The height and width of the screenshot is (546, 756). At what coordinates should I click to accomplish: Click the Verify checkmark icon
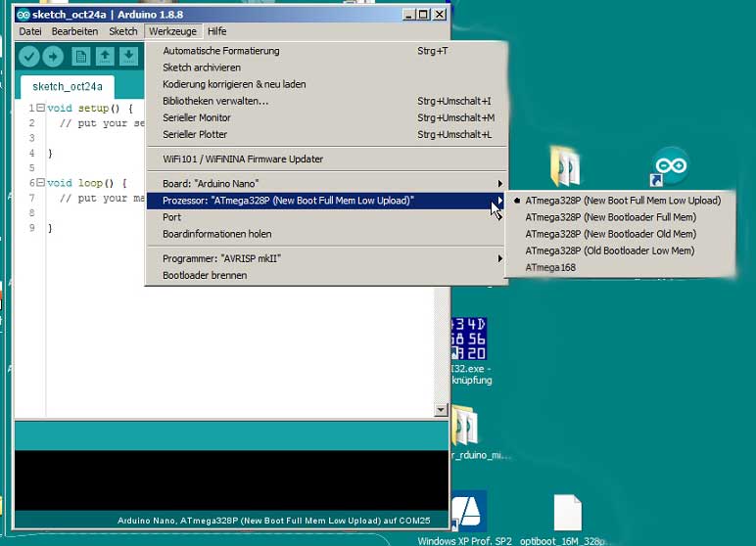[x=29, y=57]
